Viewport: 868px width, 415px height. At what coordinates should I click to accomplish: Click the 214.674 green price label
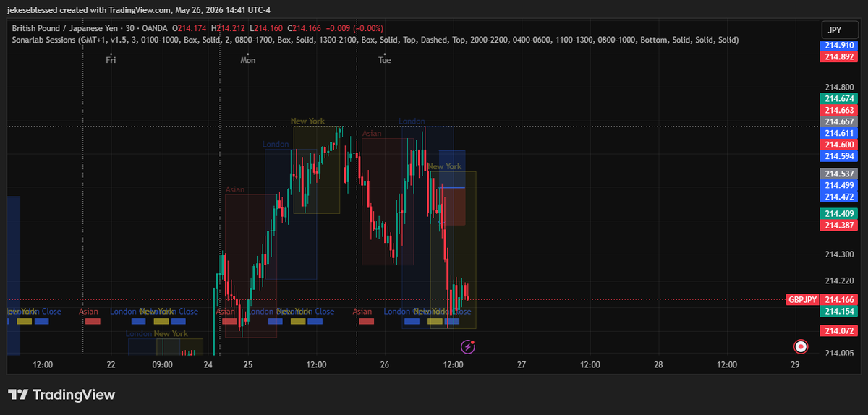[x=839, y=98]
